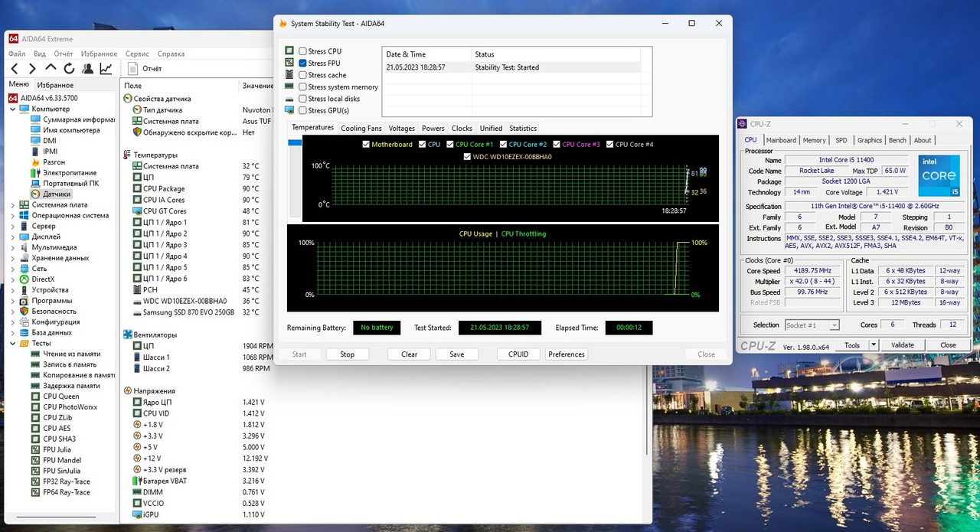Viewport: 980px width, 532px height.
Task: Click the AIDA64 back navigation arrow
Action: click(x=15, y=69)
